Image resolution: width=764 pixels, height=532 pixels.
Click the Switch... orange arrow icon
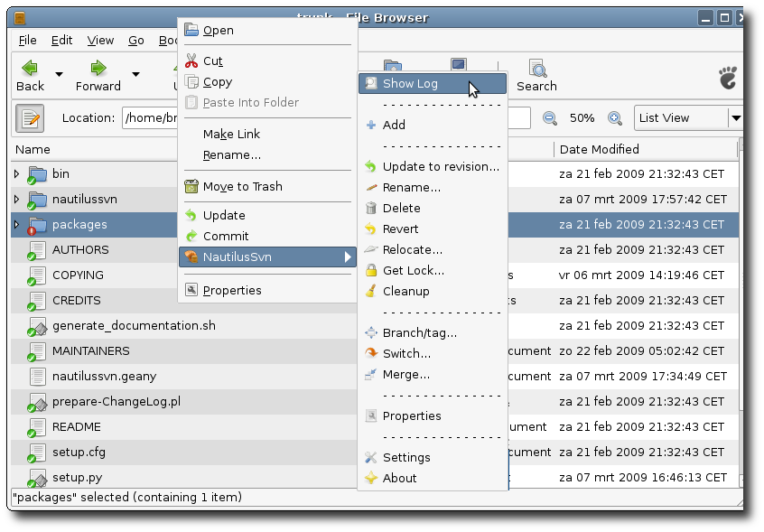371,353
